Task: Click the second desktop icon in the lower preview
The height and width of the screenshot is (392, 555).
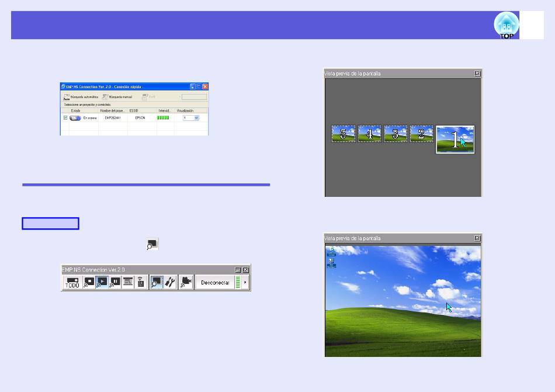Action: click(331, 263)
